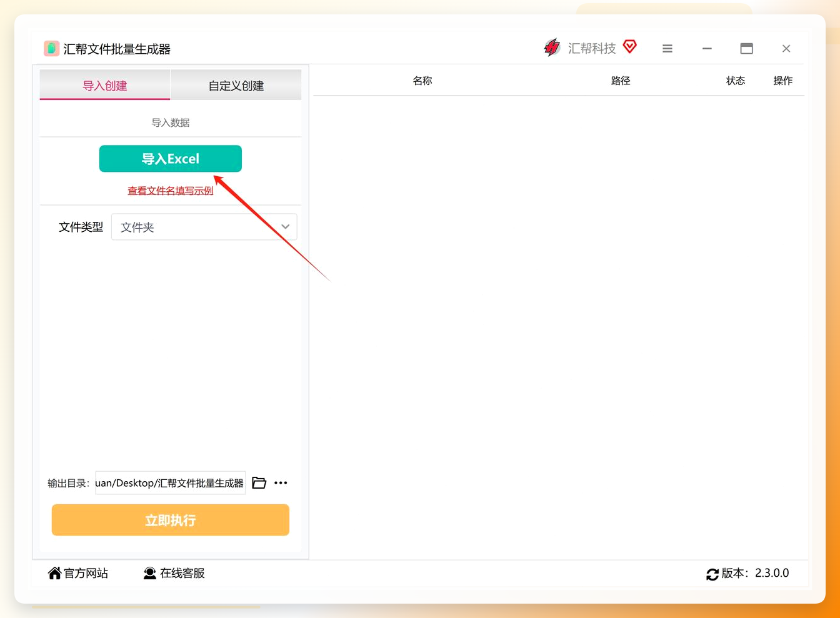Click the 导入数据 section label

[171, 122]
